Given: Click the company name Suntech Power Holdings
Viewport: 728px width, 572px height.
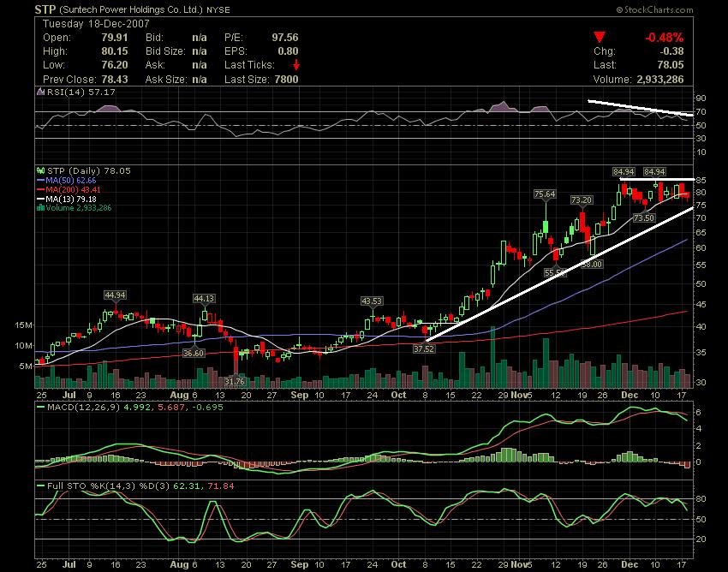Looking at the screenshot, I should point(131,9).
